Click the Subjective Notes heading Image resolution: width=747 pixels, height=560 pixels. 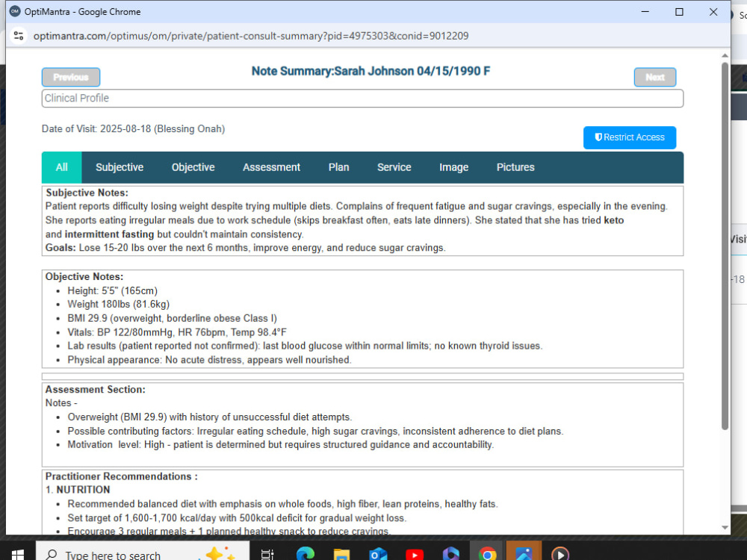87,193
